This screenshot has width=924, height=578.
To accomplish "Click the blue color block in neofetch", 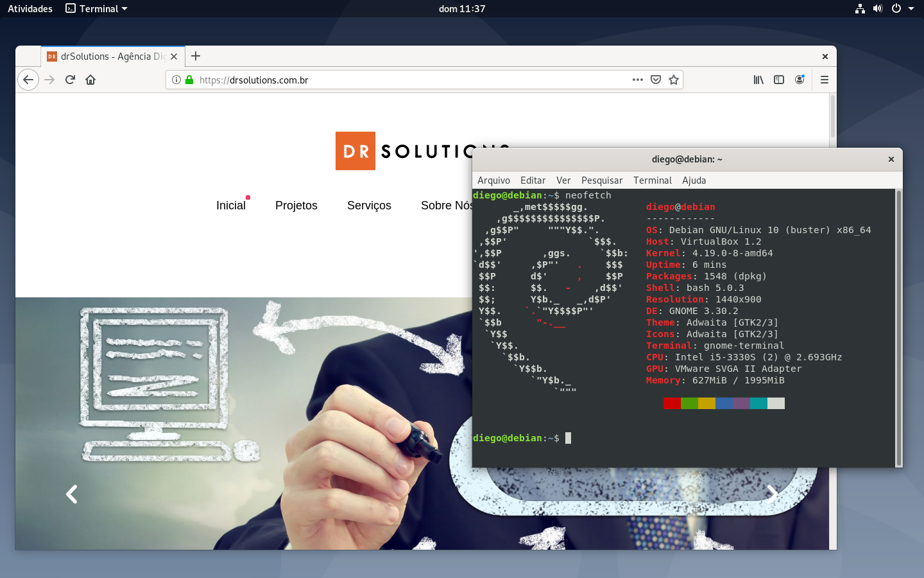I will click(724, 403).
